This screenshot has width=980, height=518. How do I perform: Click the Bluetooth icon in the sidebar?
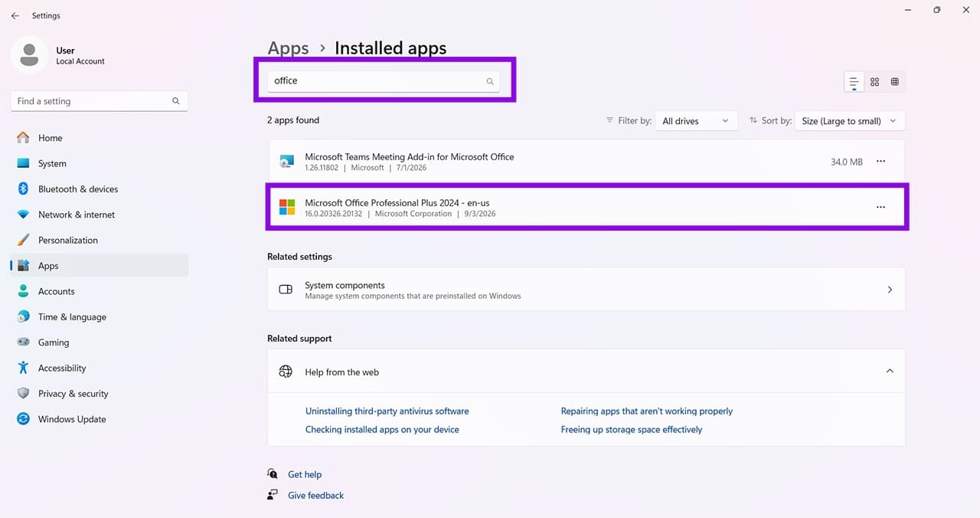[23, 189]
